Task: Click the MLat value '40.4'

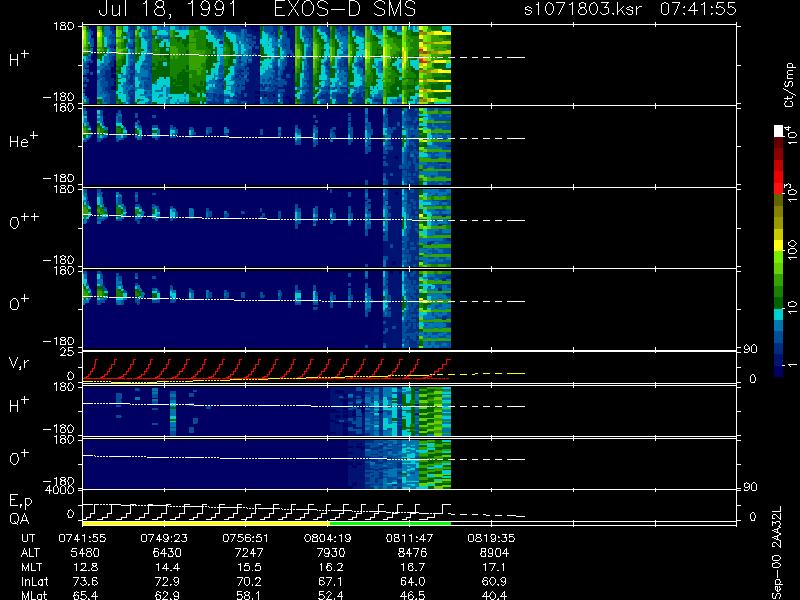Action: point(494,595)
